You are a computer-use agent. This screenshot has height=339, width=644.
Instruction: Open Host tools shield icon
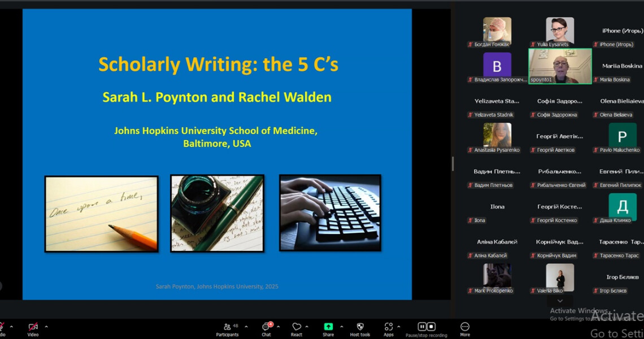[360, 327]
